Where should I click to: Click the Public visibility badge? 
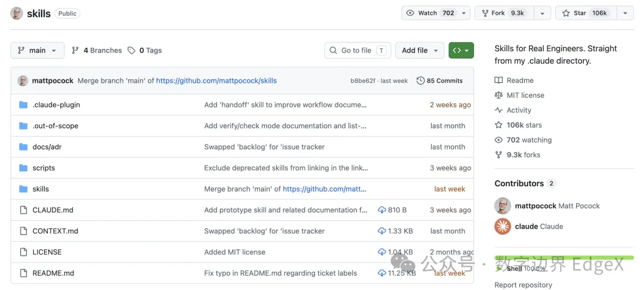67,13
